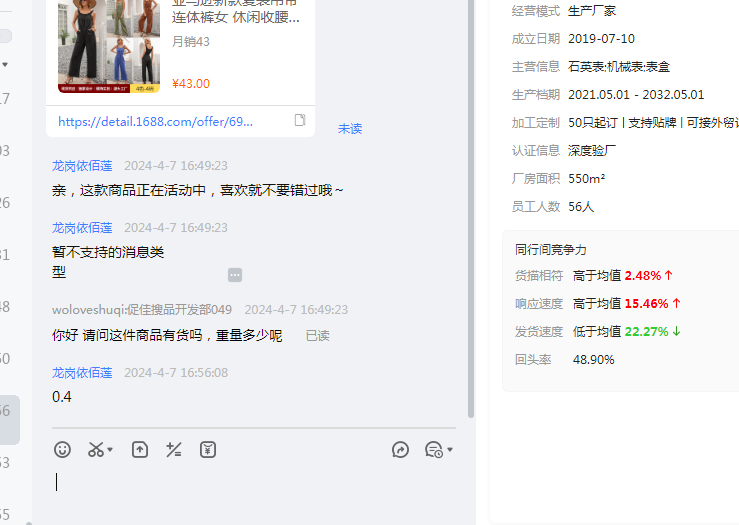Click the sender name woloveshuqi:促佳搜品开发部049
Screen dimensions: 739x525
[142, 310]
